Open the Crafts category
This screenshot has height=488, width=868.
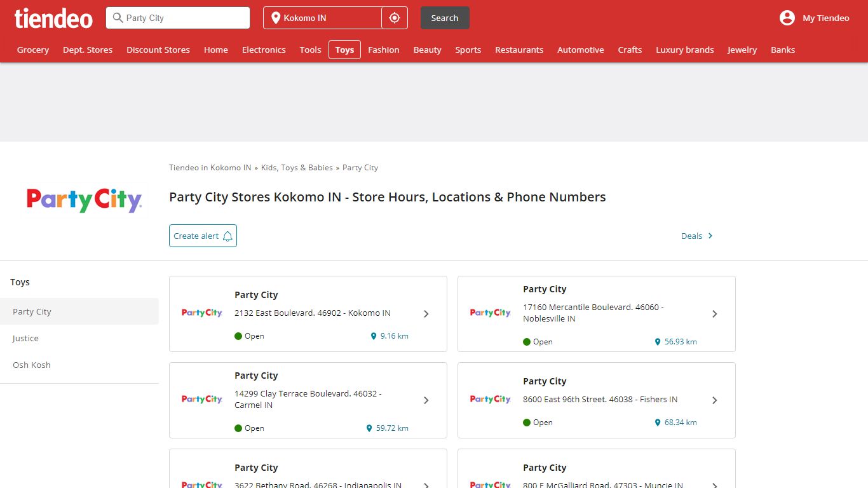coord(630,50)
